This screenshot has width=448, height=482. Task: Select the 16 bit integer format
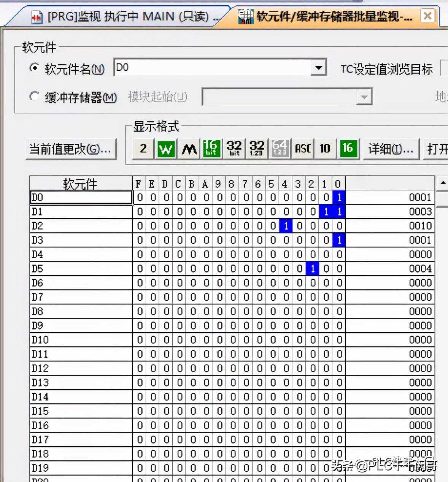coord(211,149)
